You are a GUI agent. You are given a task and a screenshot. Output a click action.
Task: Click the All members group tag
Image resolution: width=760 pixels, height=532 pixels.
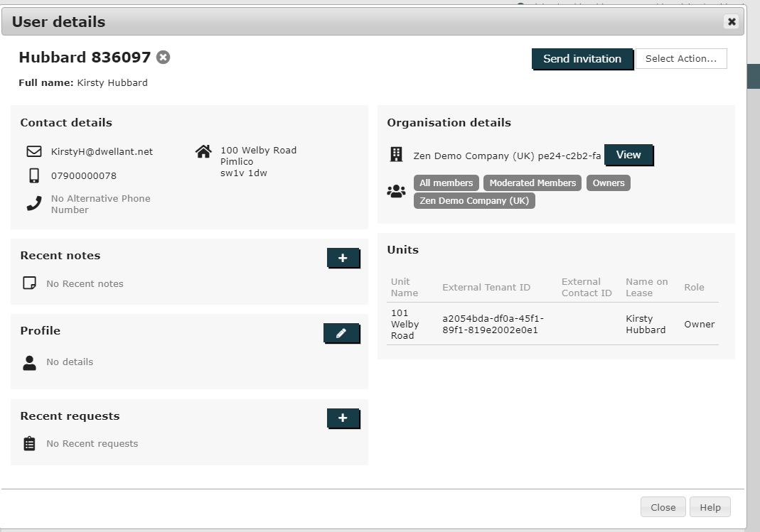click(446, 183)
